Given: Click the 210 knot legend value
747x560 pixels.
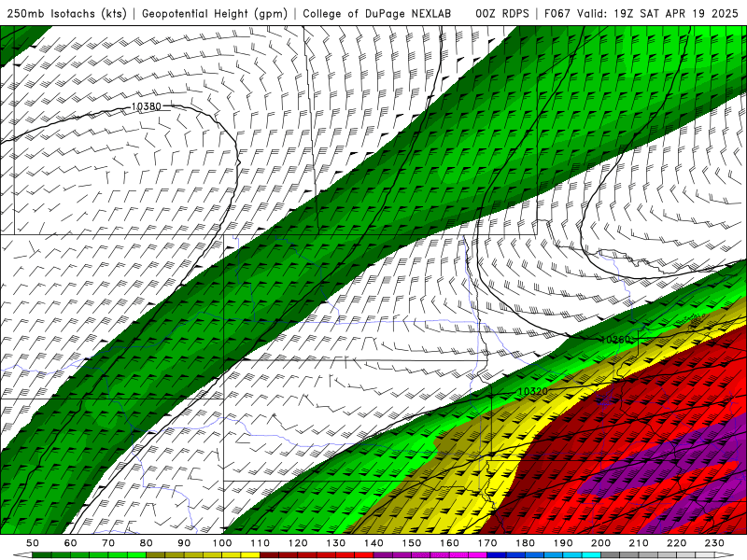Looking at the screenshot, I should click(x=639, y=543).
